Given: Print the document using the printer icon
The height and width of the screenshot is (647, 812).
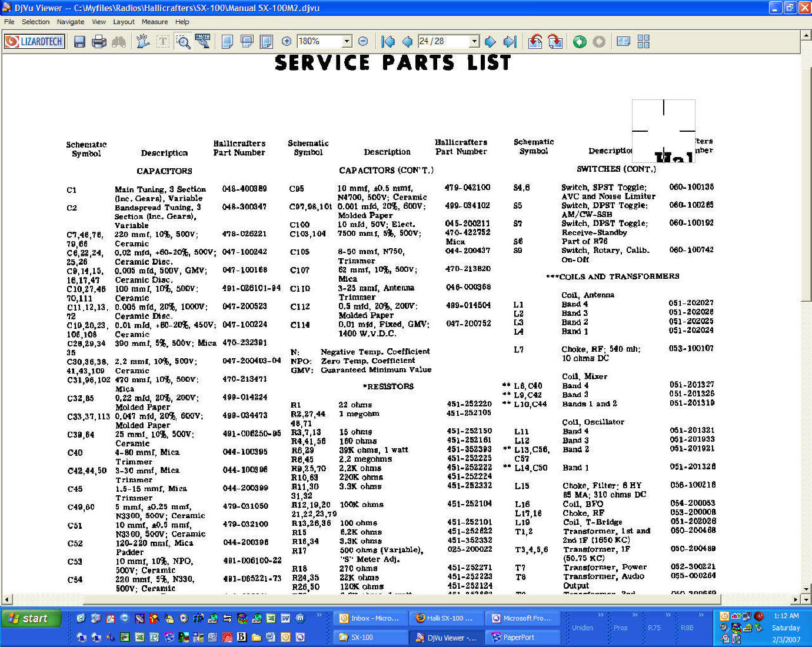Looking at the screenshot, I should pyautogui.click(x=99, y=42).
